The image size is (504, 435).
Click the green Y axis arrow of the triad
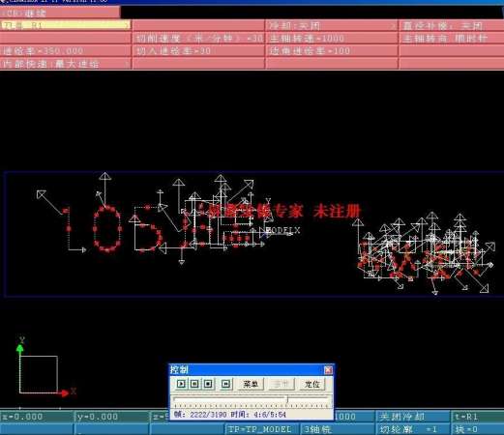click(x=20, y=350)
